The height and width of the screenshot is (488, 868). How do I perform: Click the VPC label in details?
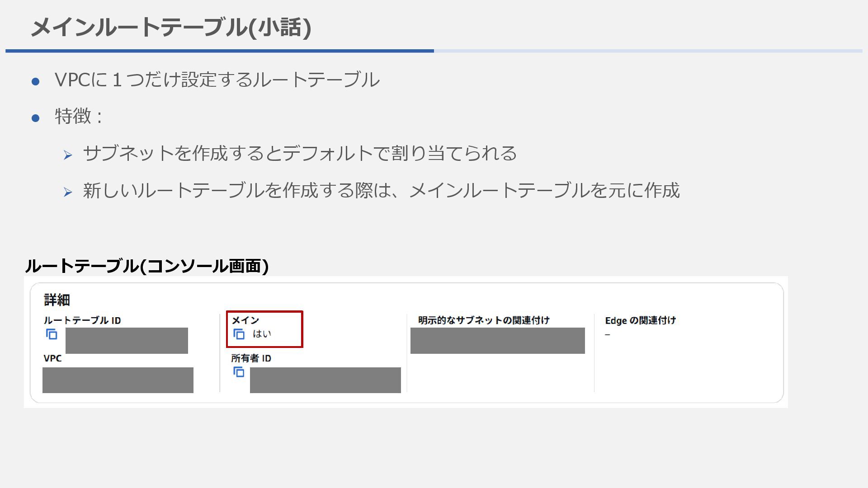coord(52,358)
